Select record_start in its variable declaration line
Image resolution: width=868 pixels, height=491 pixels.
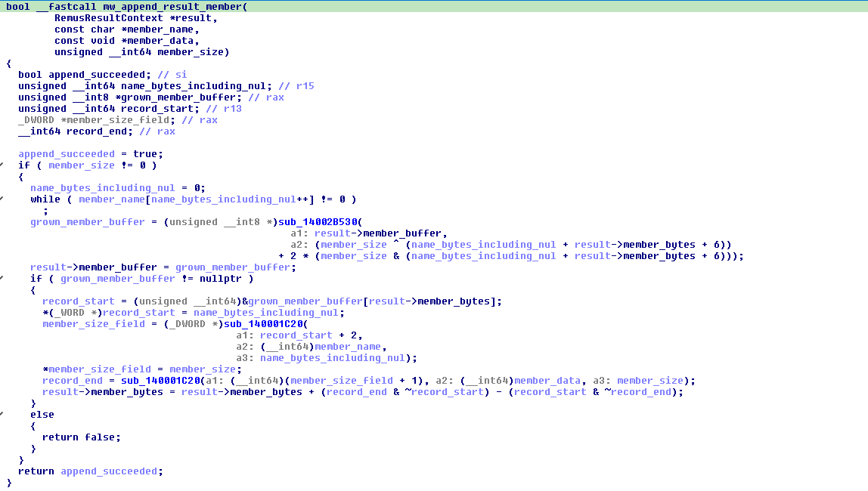point(157,108)
